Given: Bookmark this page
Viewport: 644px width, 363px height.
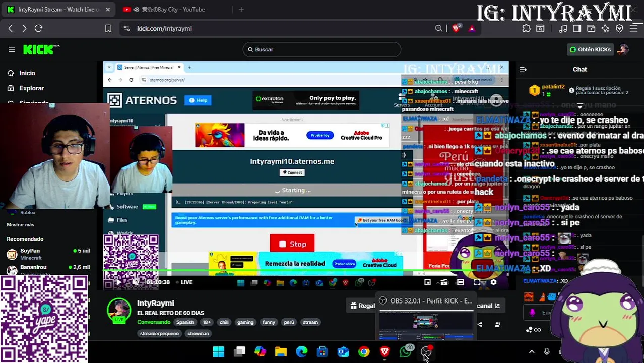Looking at the screenshot, I should pos(108,29).
